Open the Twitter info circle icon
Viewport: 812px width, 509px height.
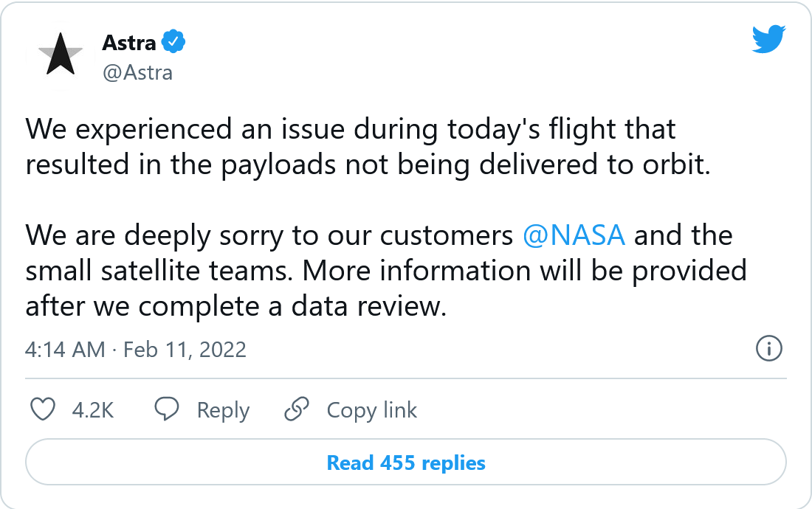pyautogui.click(x=769, y=349)
